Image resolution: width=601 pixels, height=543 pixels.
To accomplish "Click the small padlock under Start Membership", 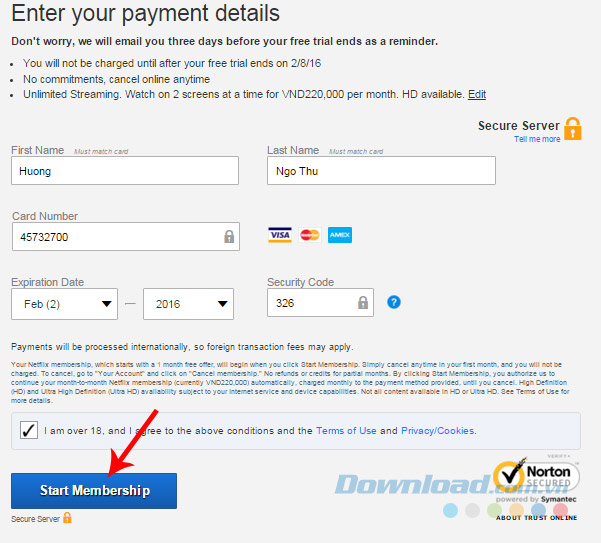I will click(67, 518).
